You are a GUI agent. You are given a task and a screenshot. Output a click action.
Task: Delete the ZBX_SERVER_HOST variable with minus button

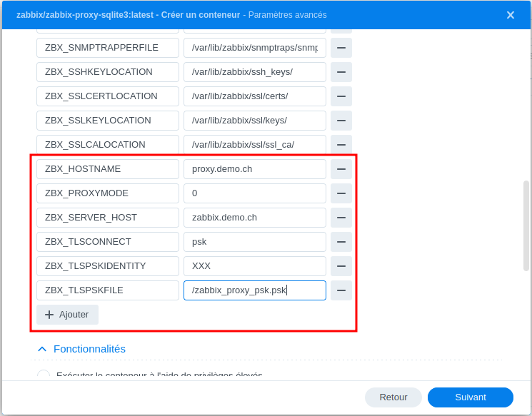341,218
